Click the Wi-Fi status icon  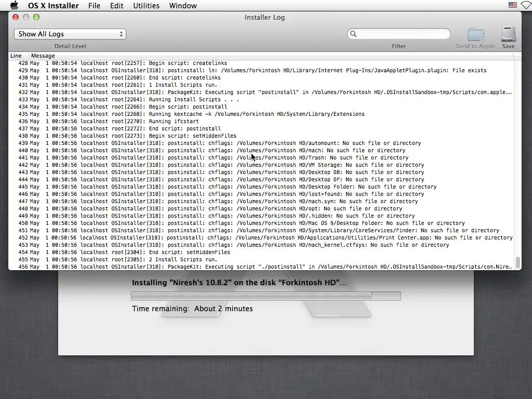coord(527,5)
